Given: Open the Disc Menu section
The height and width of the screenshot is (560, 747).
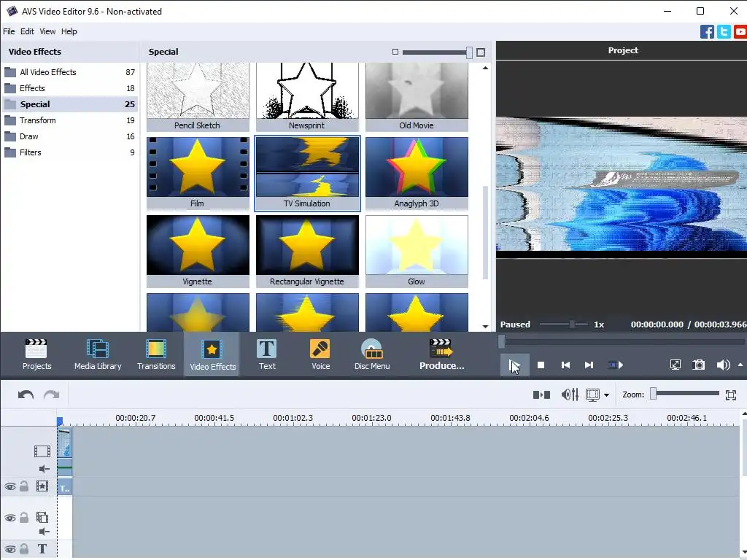Looking at the screenshot, I should coord(372,354).
